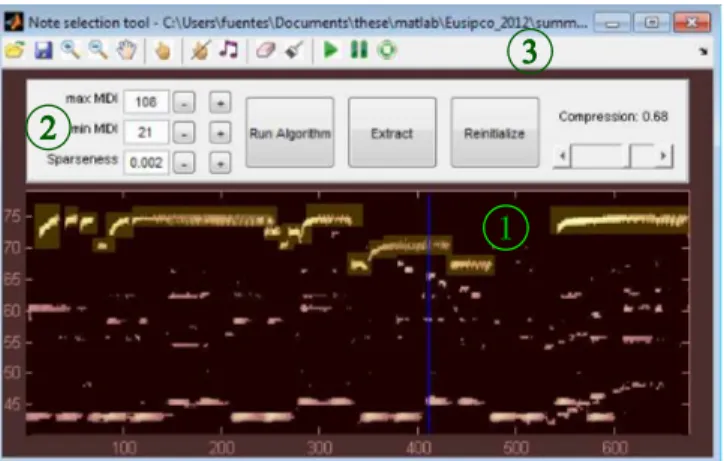Increase min MIDI with plus button
The height and width of the screenshot is (461, 724).
click(x=220, y=133)
